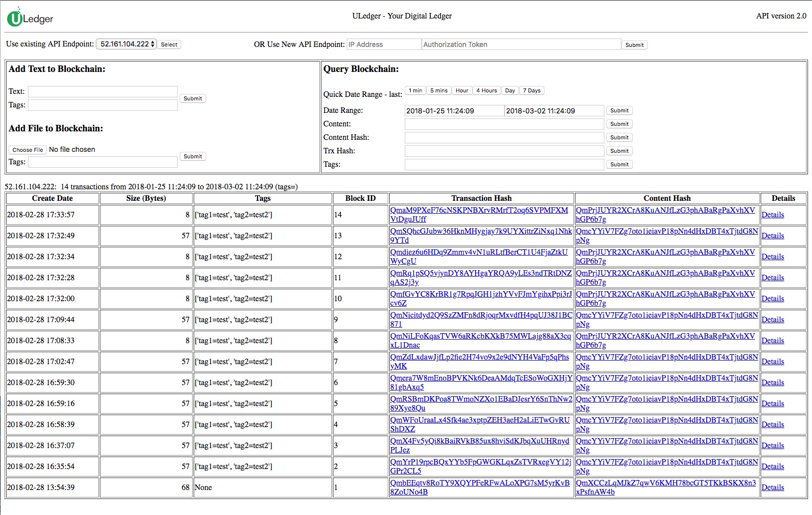Submit the new API endpoint
The image size is (812, 515).
click(634, 45)
